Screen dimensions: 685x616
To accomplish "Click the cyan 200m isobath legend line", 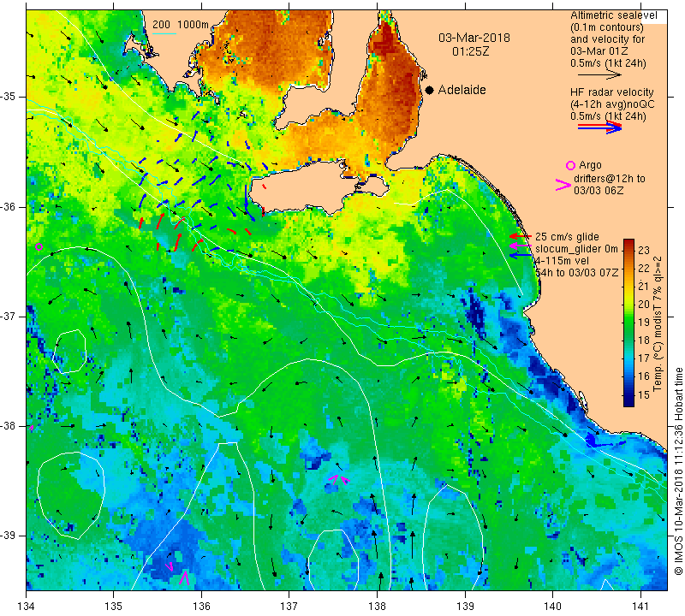I will 164,33.
